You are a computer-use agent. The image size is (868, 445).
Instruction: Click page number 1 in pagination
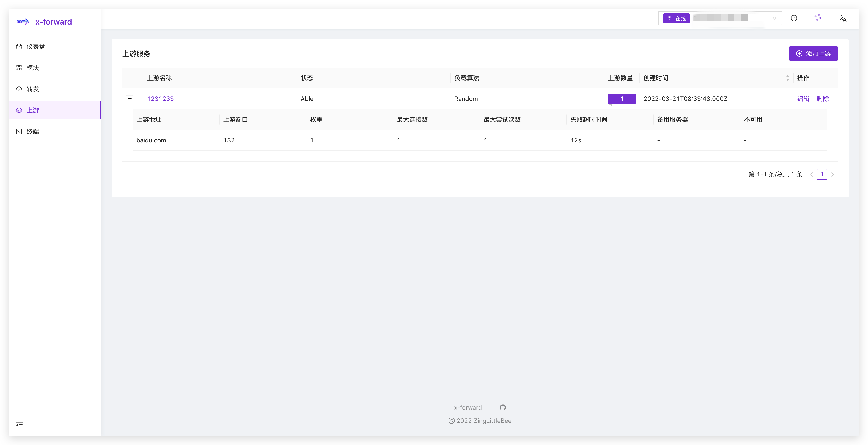pos(821,174)
